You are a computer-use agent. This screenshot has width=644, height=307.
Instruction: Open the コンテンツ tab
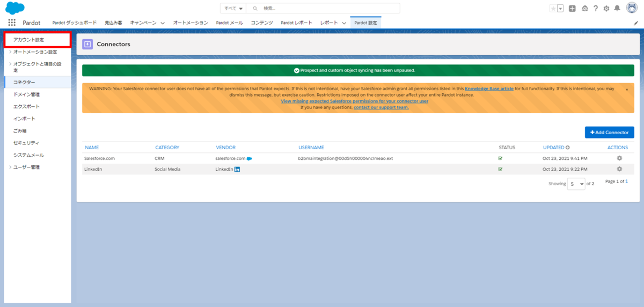(262, 23)
